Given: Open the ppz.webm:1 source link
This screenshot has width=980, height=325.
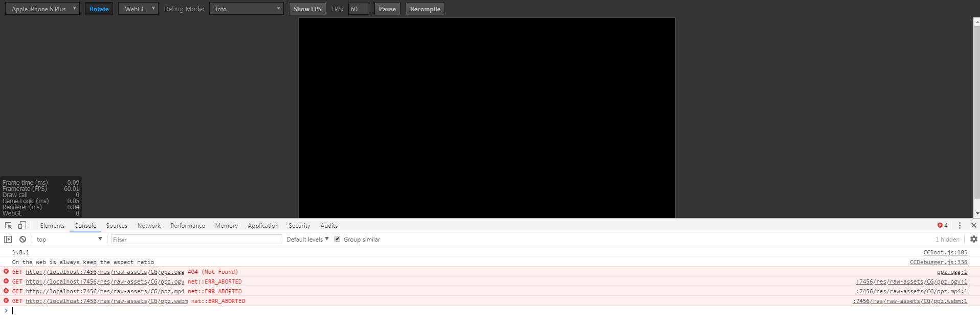Looking at the screenshot, I should (910, 301).
